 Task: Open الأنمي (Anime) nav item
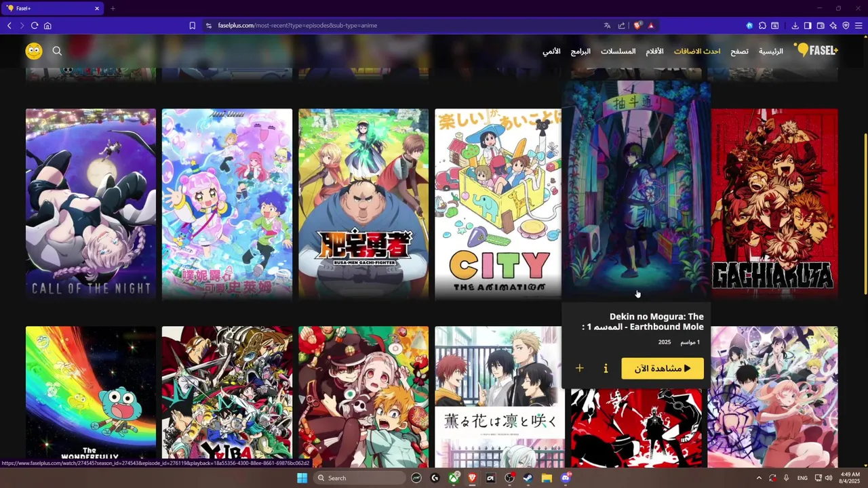click(551, 52)
